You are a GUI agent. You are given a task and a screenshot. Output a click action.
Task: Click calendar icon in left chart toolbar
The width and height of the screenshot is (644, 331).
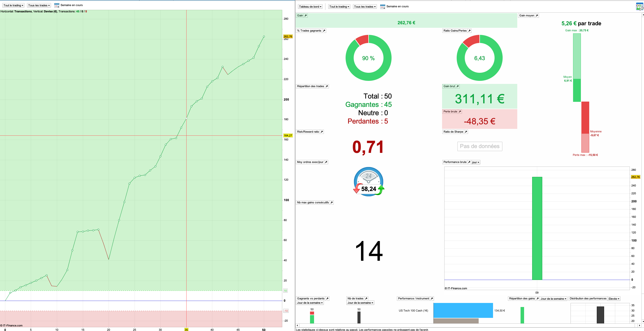[x=57, y=5]
